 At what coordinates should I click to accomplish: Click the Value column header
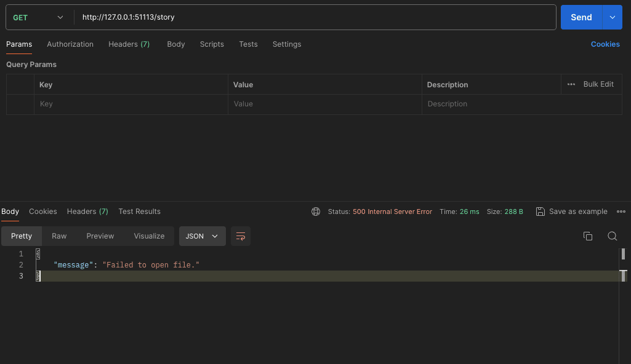click(x=243, y=85)
